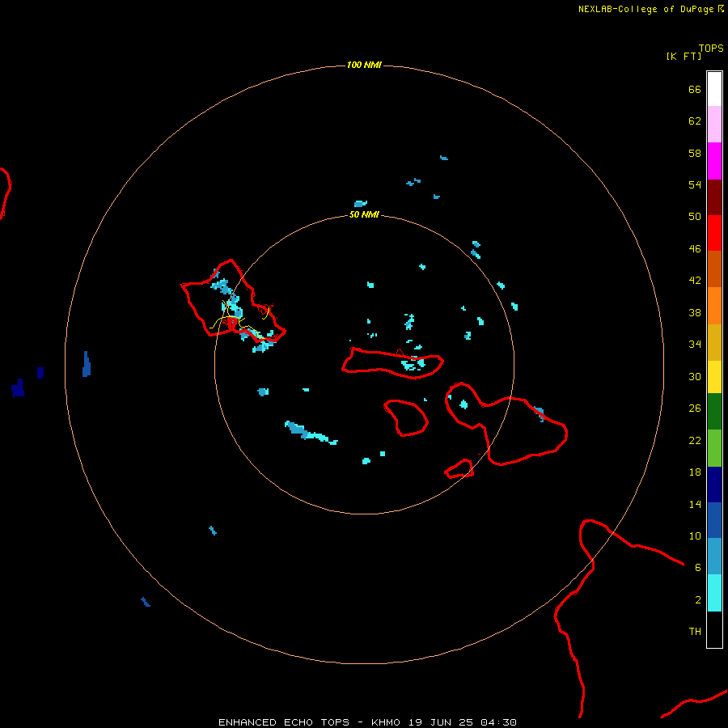Click the "[K FT]" unit label
728x728 pixels.
pyautogui.click(x=684, y=56)
